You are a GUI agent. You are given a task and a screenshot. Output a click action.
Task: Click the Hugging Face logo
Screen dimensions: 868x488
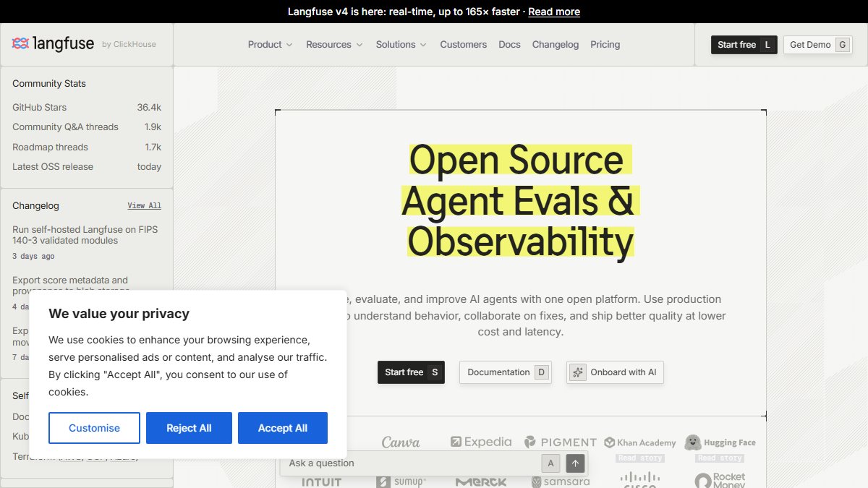click(720, 442)
